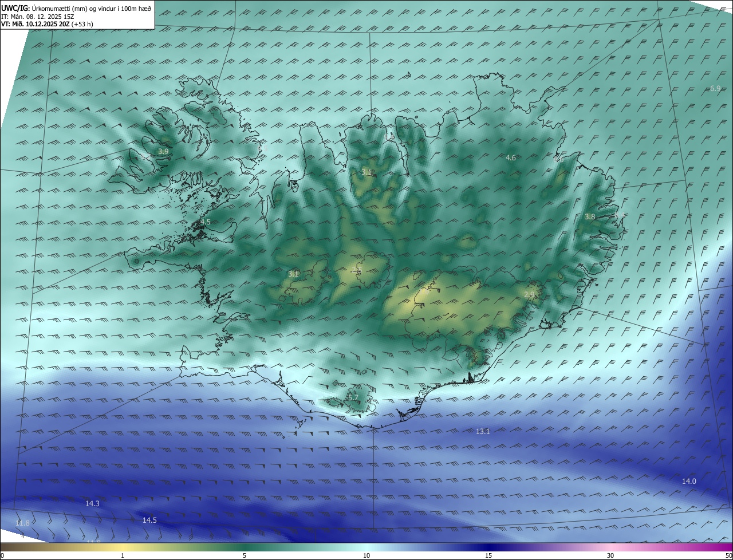Click the 13.1 value label

coord(483,431)
